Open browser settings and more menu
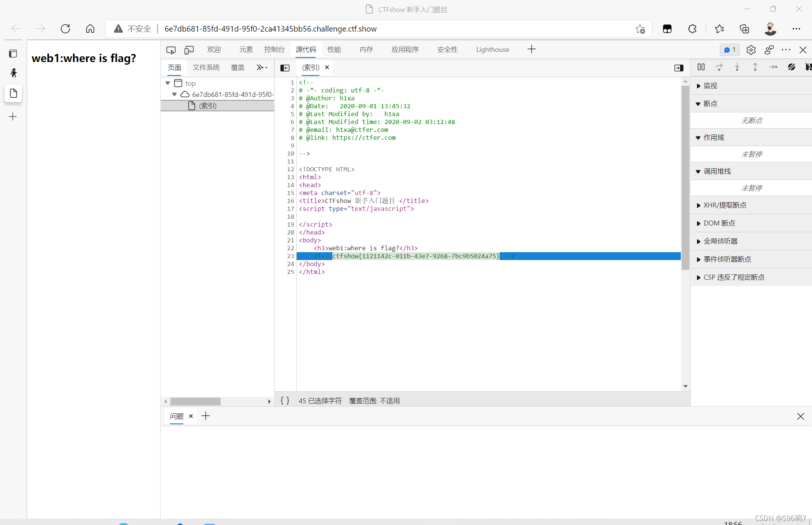 (796, 29)
